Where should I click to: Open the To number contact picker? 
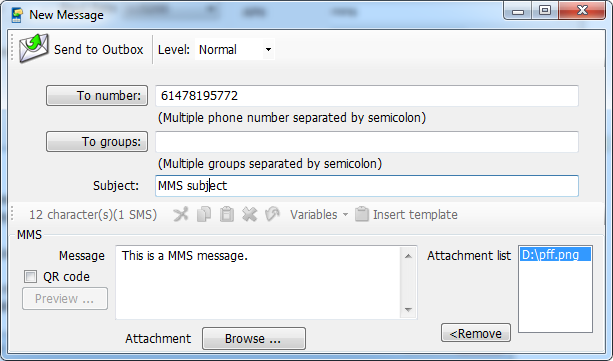pyautogui.click(x=97, y=95)
